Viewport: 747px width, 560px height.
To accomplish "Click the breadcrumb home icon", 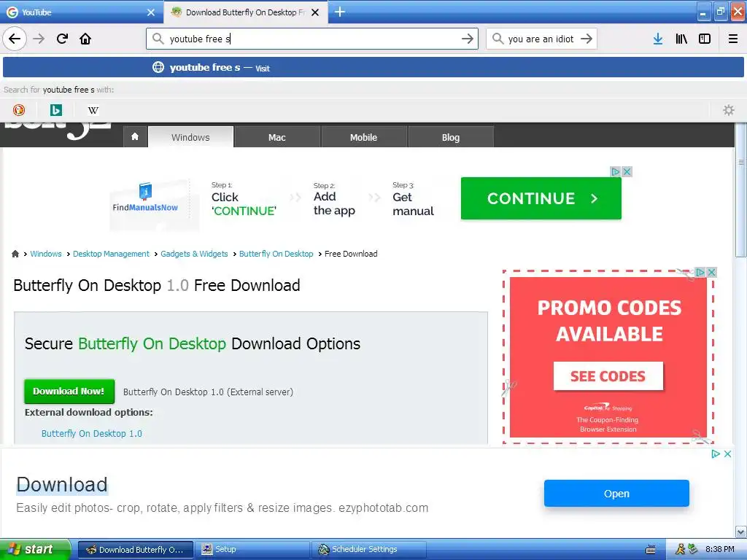I will [15, 254].
